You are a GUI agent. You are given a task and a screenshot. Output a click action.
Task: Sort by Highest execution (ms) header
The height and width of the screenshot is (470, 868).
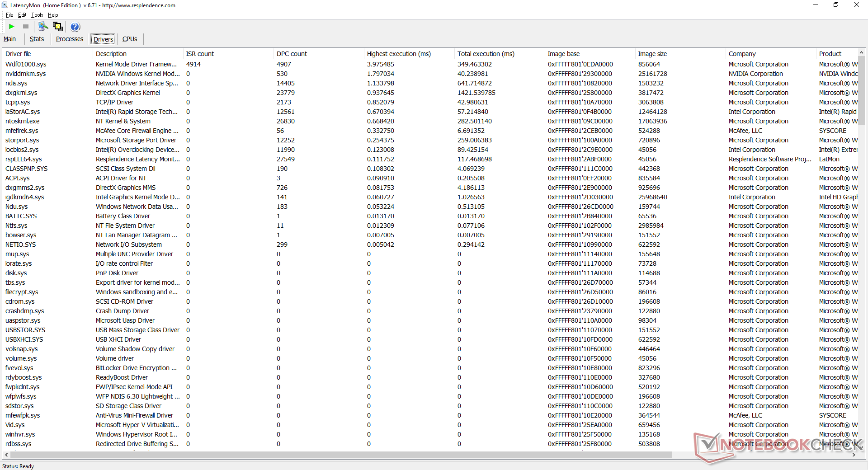pyautogui.click(x=409, y=54)
